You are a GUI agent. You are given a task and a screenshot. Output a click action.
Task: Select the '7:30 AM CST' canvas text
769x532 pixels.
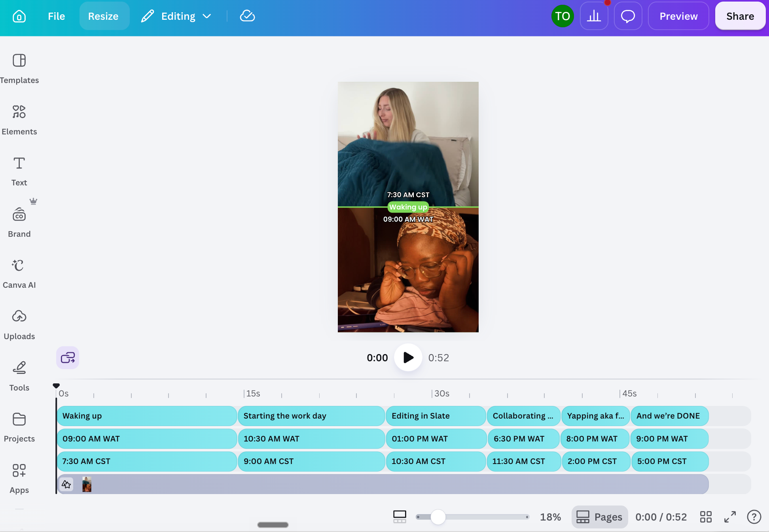[x=408, y=195]
